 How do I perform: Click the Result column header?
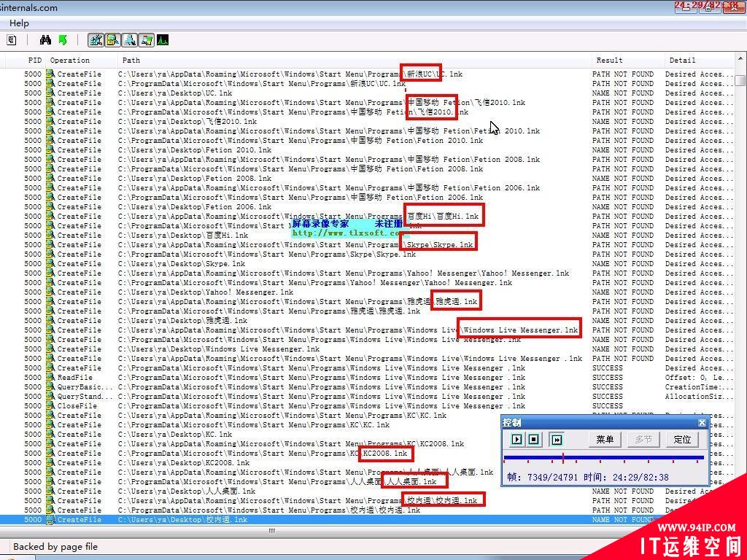click(609, 60)
